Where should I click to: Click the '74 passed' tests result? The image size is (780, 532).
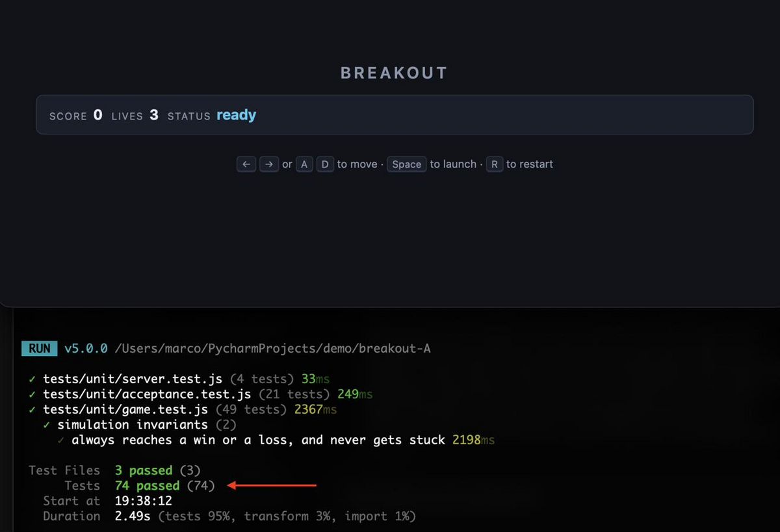147,485
